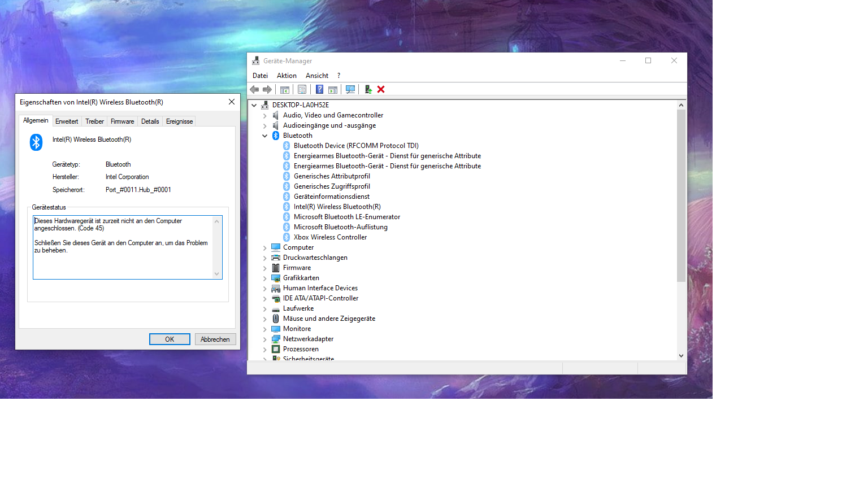Image resolution: width=868 pixels, height=488 pixels.
Task: Click the show/hide console tree toolbar icon
Action: coord(285,89)
